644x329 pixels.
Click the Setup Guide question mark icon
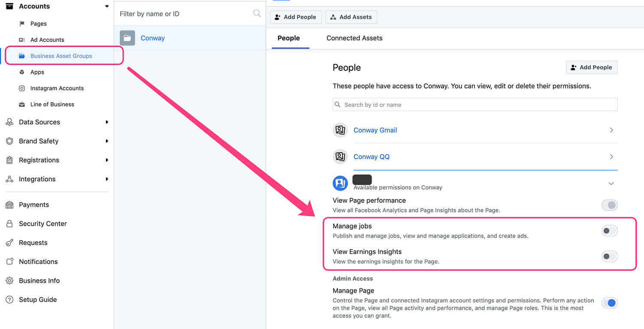pos(9,299)
